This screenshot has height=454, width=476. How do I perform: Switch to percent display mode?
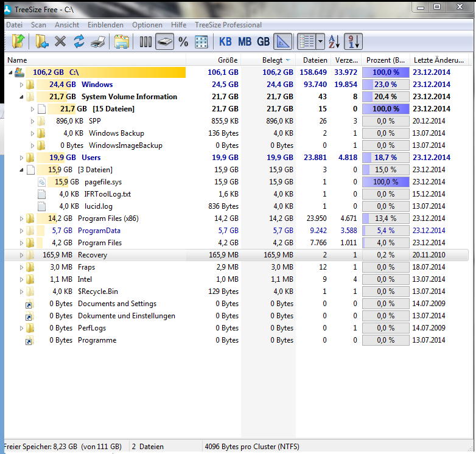click(x=183, y=41)
